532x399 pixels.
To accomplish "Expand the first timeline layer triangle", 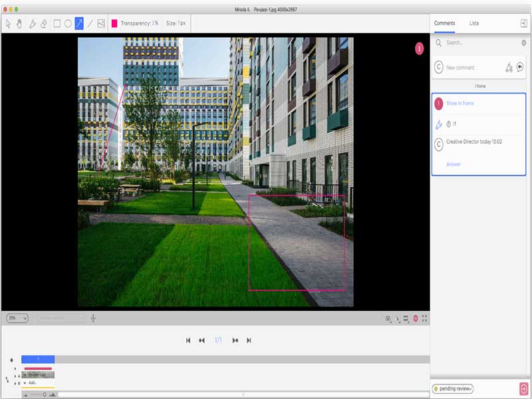I will (15, 368).
